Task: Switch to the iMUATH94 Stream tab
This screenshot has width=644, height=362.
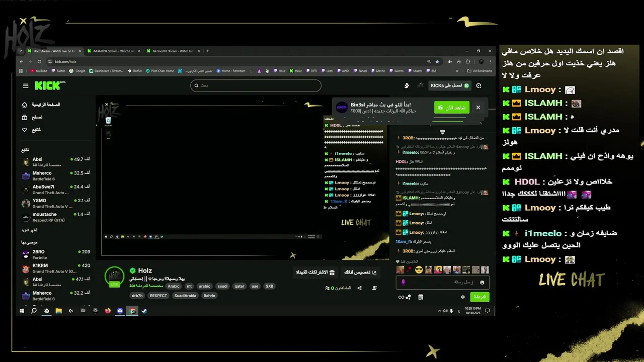Action: (113, 51)
